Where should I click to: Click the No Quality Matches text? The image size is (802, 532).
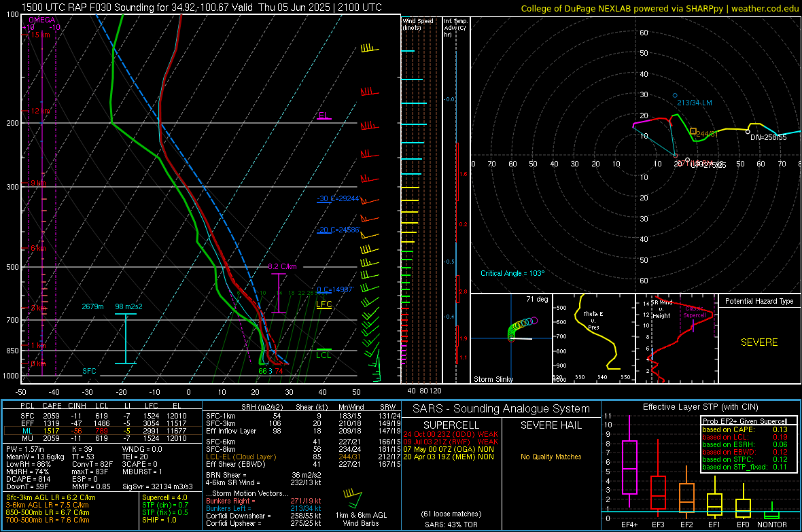(551, 457)
